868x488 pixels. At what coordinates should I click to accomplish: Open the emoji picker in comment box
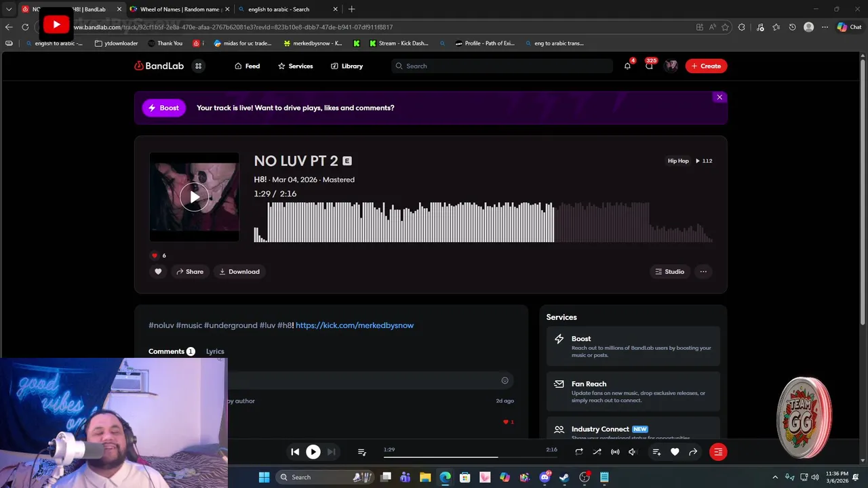(505, 381)
